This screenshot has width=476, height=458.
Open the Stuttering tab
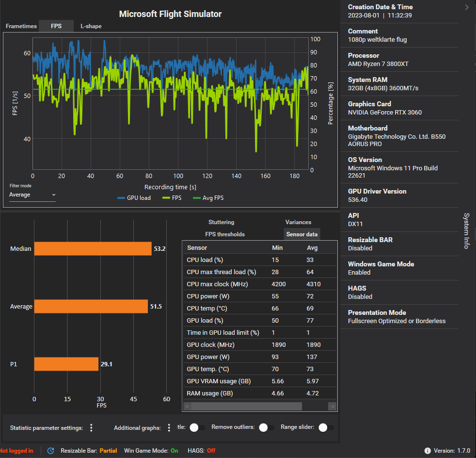click(222, 222)
